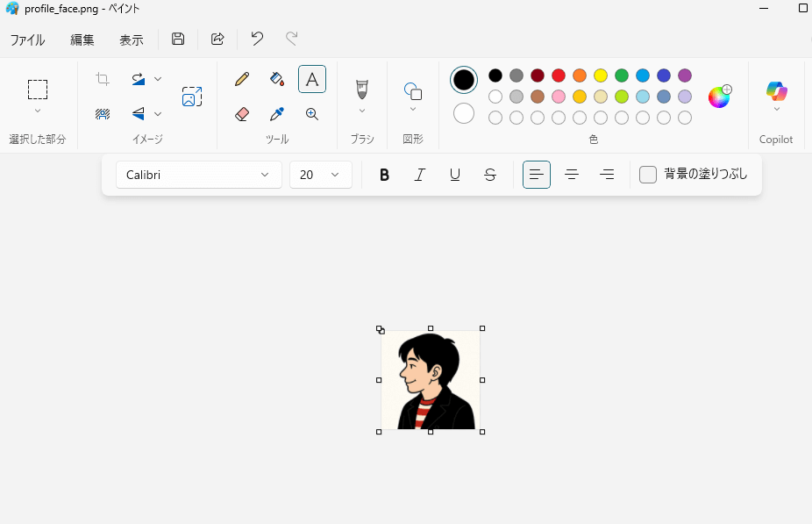Enable 背景の塗りつぶし checkbox

click(648, 175)
